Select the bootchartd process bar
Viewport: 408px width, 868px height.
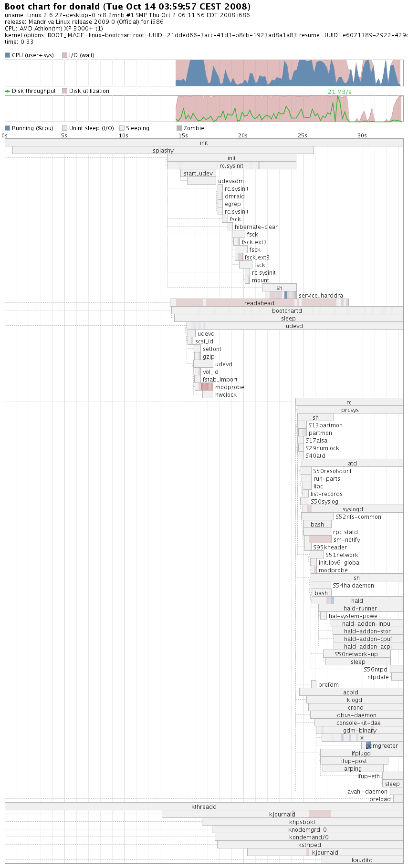[x=287, y=311]
